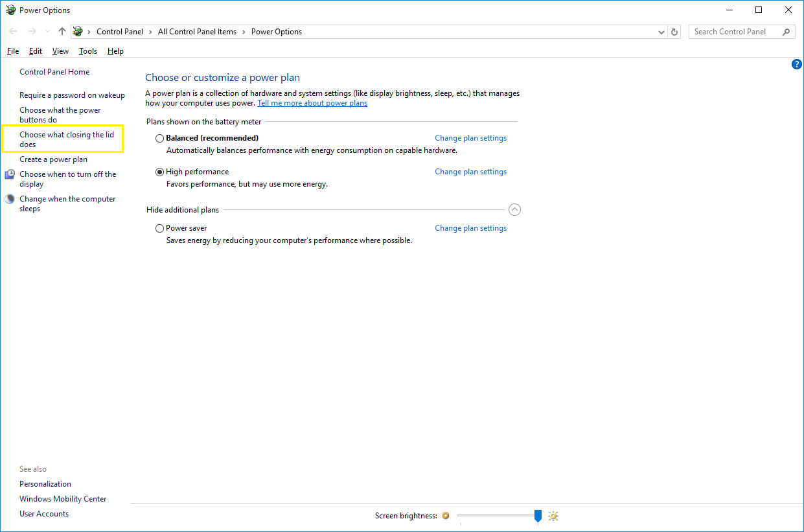Image resolution: width=804 pixels, height=532 pixels.
Task: Open User Accounts link
Action: 44,514
